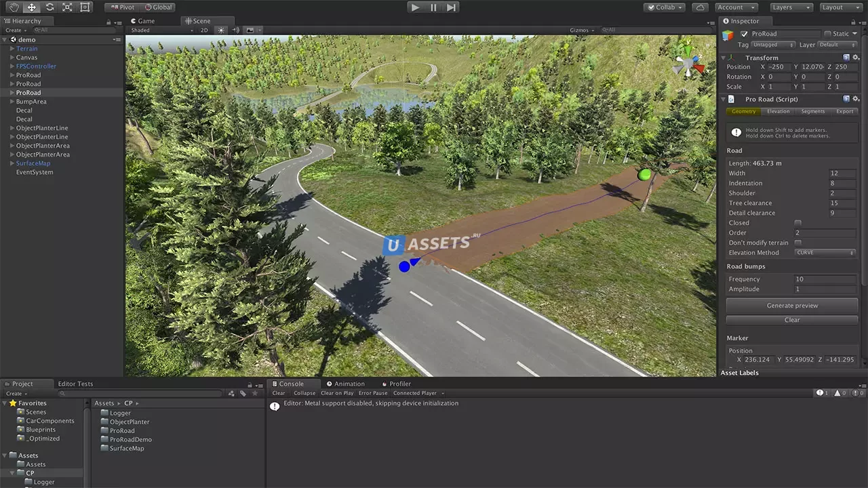Toggle the console info message count
This screenshot has width=868, height=488.
point(823,393)
